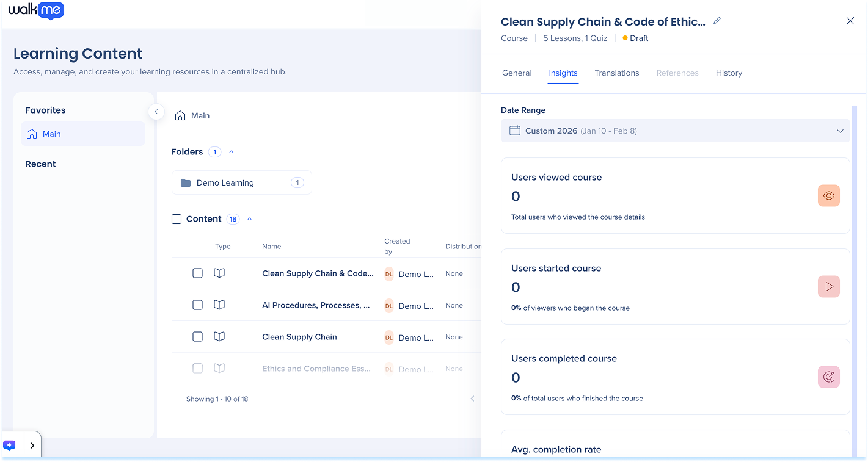
Task: Click the Insights panel vertical scrollbar
Action: click(x=854, y=244)
